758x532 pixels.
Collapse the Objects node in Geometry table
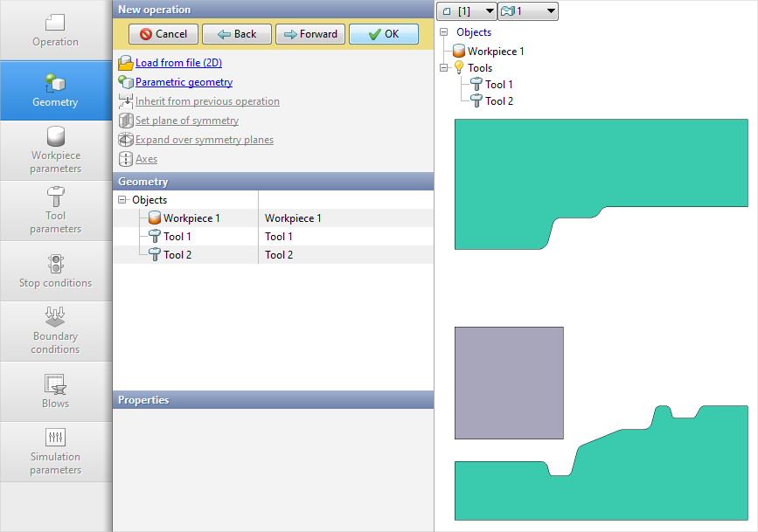[x=122, y=200]
